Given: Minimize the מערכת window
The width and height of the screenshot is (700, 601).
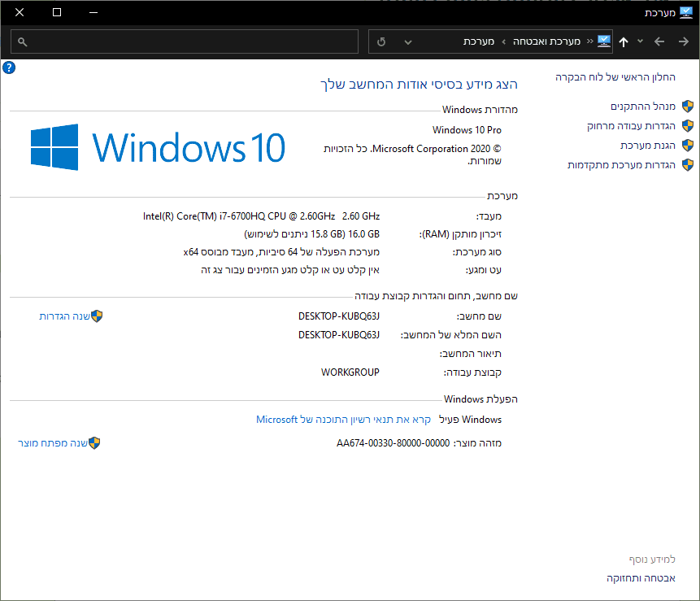Looking at the screenshot, I should click(x=93, y=12).
